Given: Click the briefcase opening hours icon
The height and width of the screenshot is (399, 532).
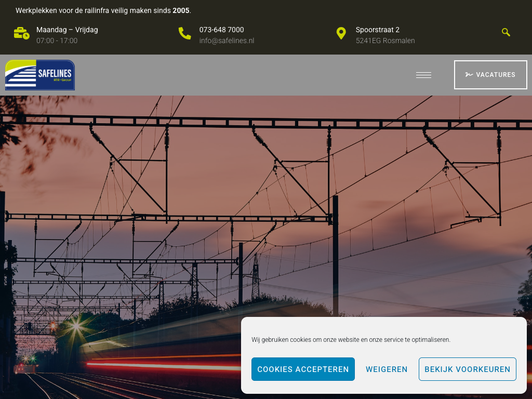Looking at the screenshot, I should (x=21, y=33).
